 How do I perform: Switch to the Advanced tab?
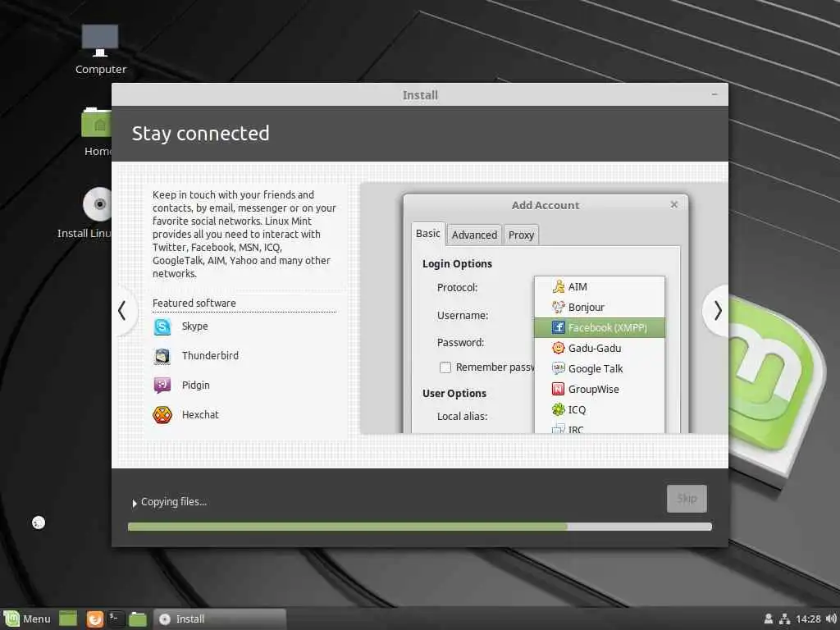[474, 235]
